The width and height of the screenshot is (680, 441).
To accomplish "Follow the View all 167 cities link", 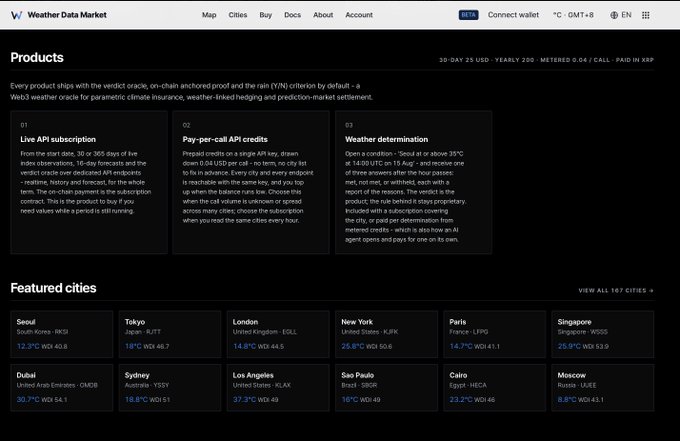I will pyautogui.click(x=616, y=291).
